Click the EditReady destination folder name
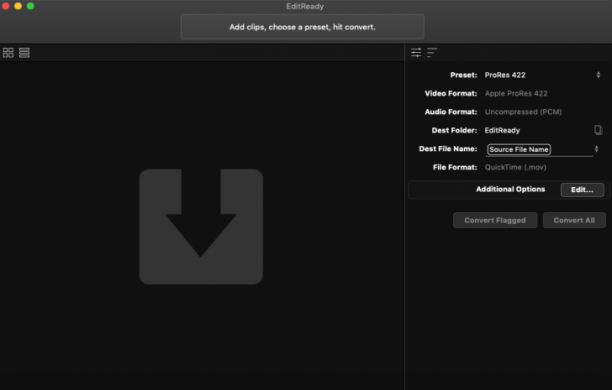Viewport: 612px width, 390px height. [502, 130]
